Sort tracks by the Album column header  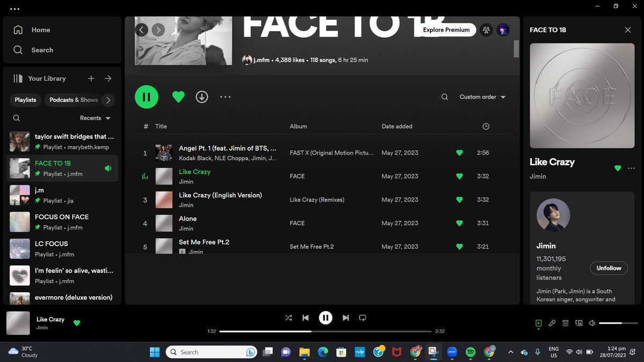[298, 127]
